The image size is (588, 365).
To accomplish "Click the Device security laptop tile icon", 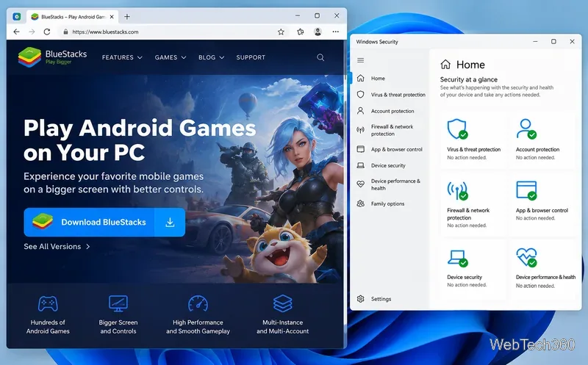I will click(457, 259).
